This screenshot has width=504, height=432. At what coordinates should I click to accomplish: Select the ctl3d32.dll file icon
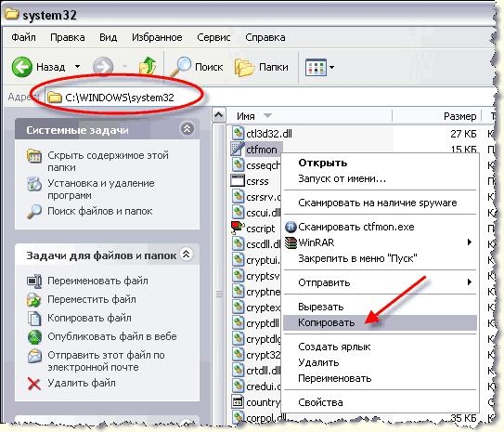238,133
